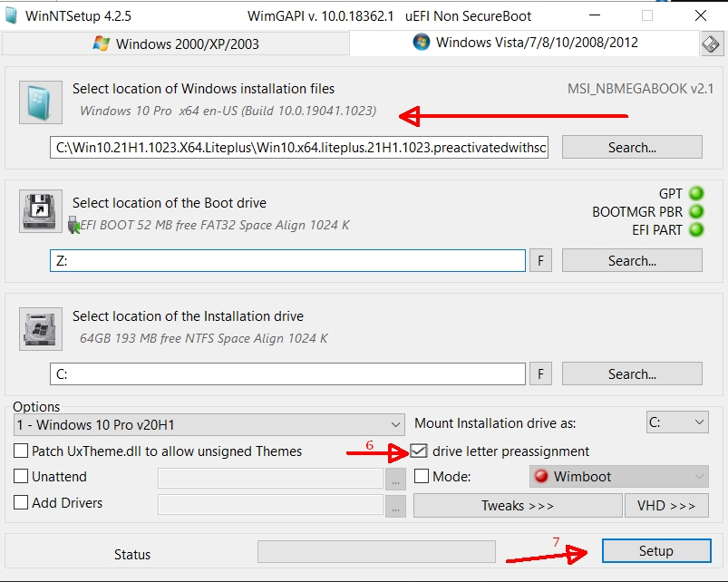Select the Windows Vista/7/8/10/2008/2012 tab
Image resolution: width=728 pixels, height=582 pixels.
(525, 43)
